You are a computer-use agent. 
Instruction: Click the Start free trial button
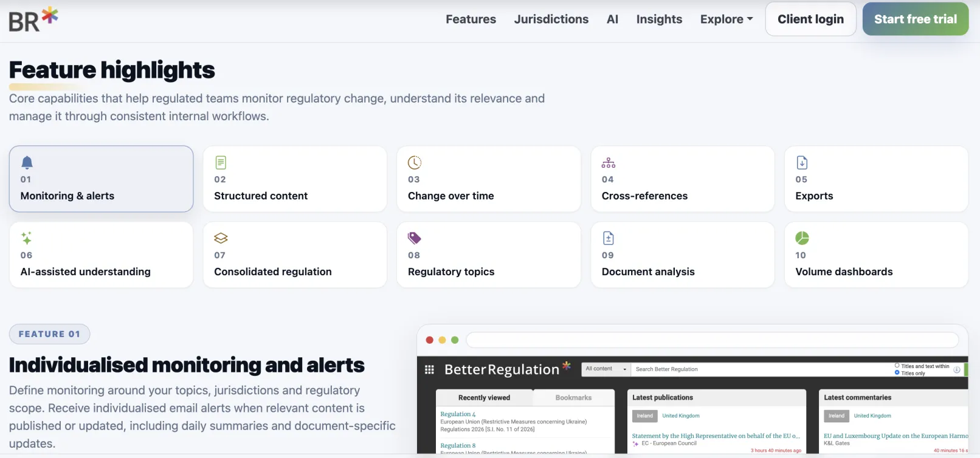tap(915, 19)
